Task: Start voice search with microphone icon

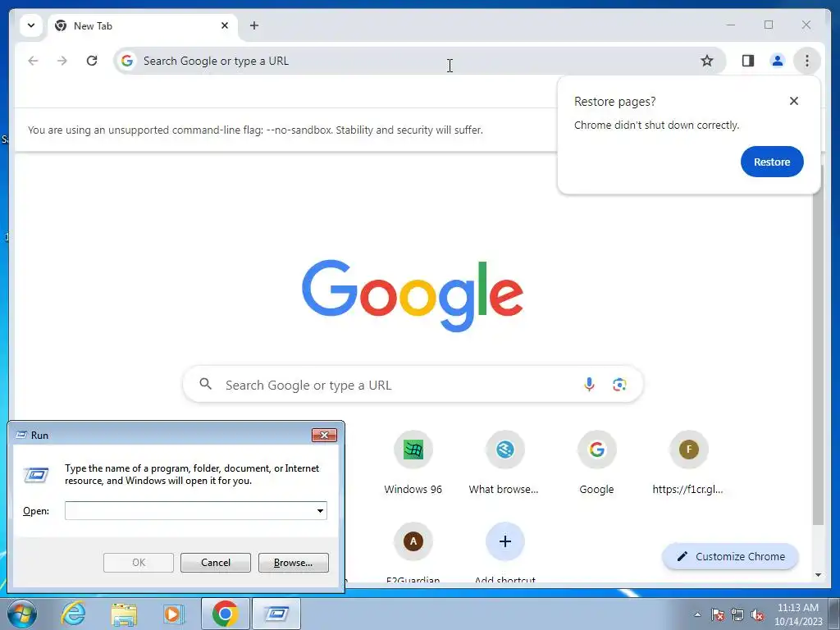Action: click(589, 384)
